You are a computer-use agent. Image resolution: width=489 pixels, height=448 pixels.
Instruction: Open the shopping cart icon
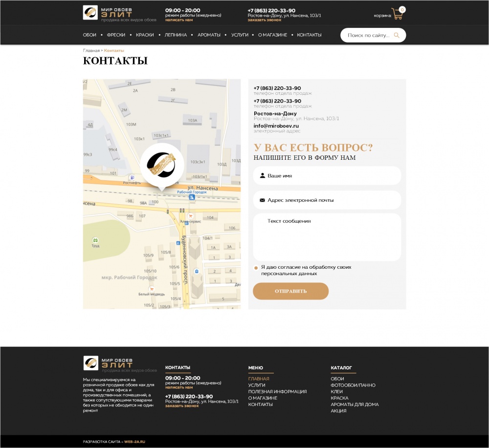[x=397, y=14]
